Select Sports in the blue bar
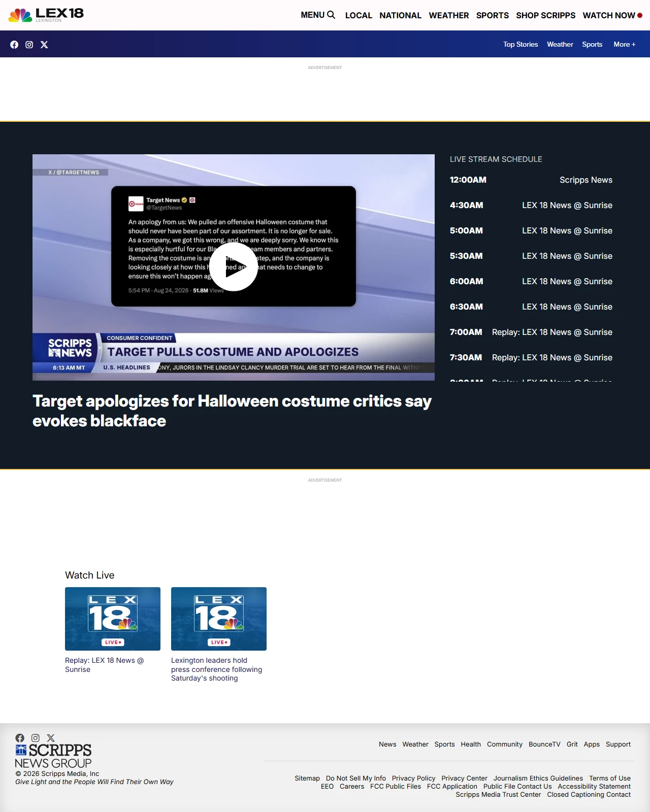650x812 pixels. click(x=592, y=44)
